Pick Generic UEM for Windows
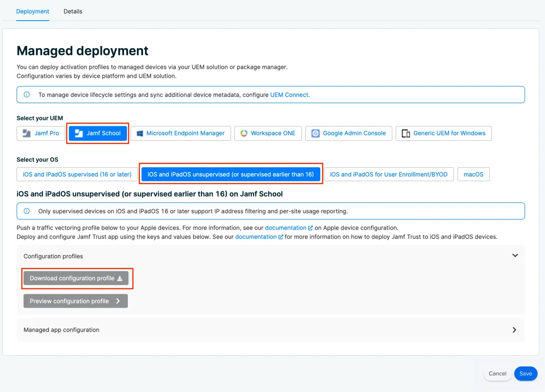Viewport: 545px width, 392px height. point(444,133)
